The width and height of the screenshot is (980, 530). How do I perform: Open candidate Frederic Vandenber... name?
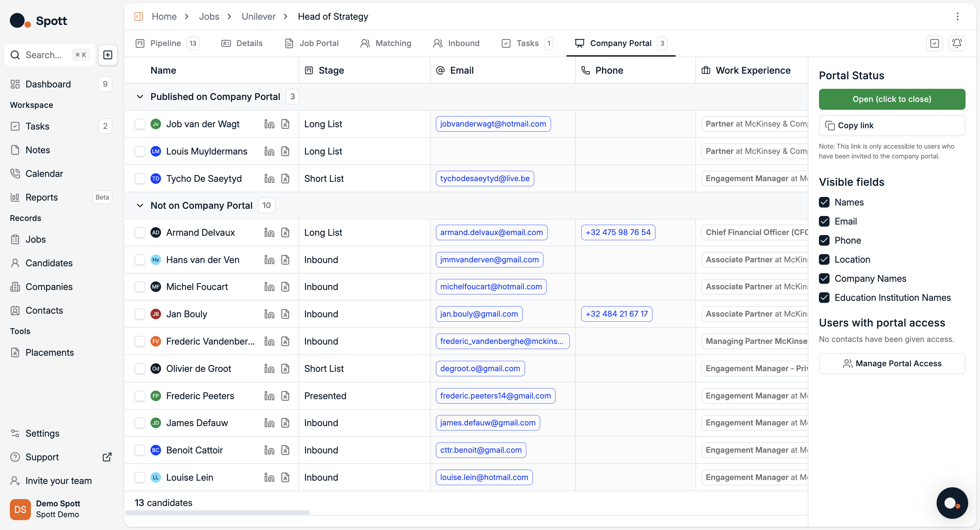210,341
